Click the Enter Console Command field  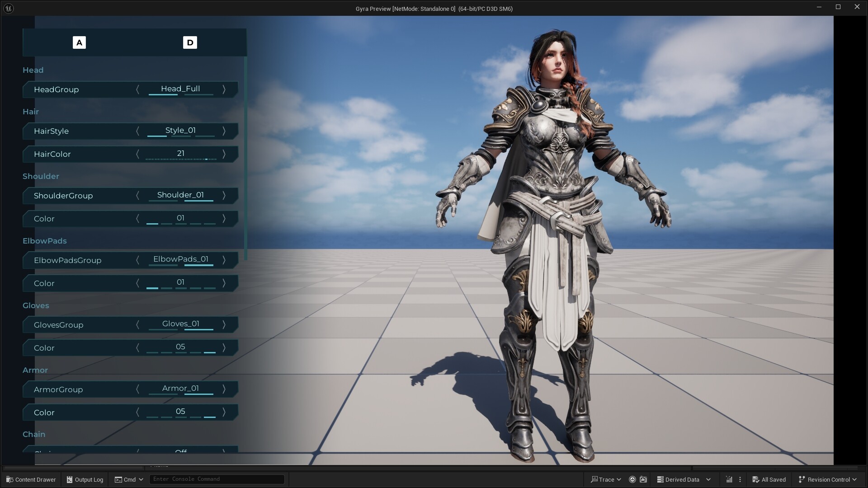216,479
